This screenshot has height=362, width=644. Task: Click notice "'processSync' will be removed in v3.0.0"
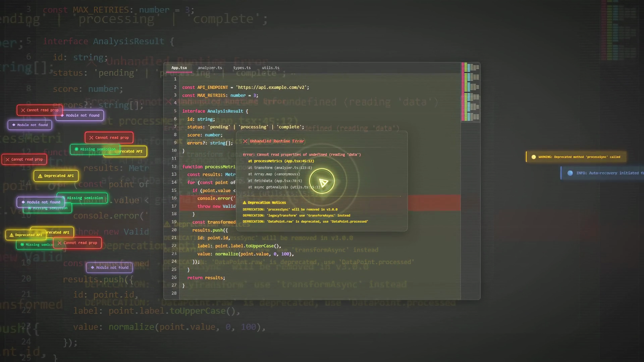pos(290,209)
